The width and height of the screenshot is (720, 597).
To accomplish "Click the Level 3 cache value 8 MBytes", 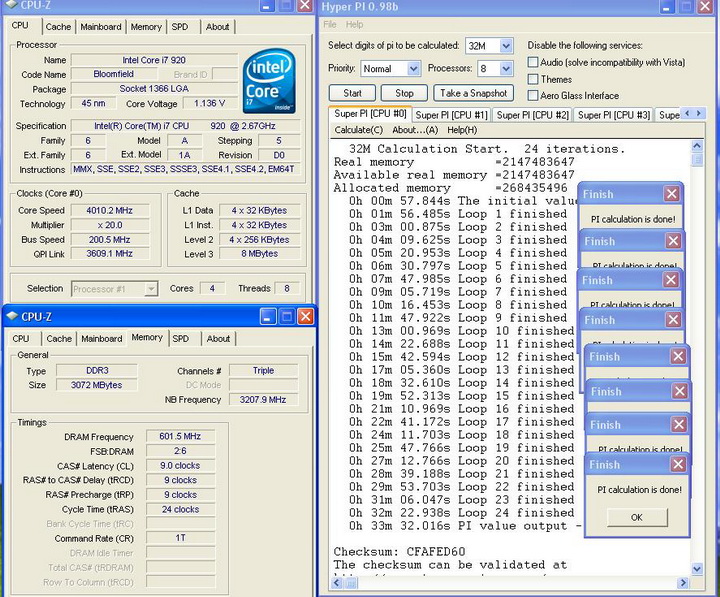I will point(260,253).
